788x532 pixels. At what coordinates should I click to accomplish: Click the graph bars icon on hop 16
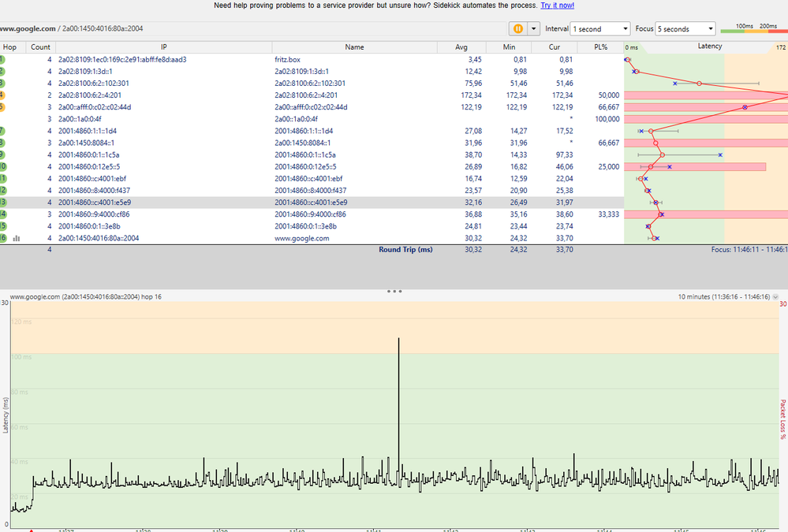coord(16,238)
